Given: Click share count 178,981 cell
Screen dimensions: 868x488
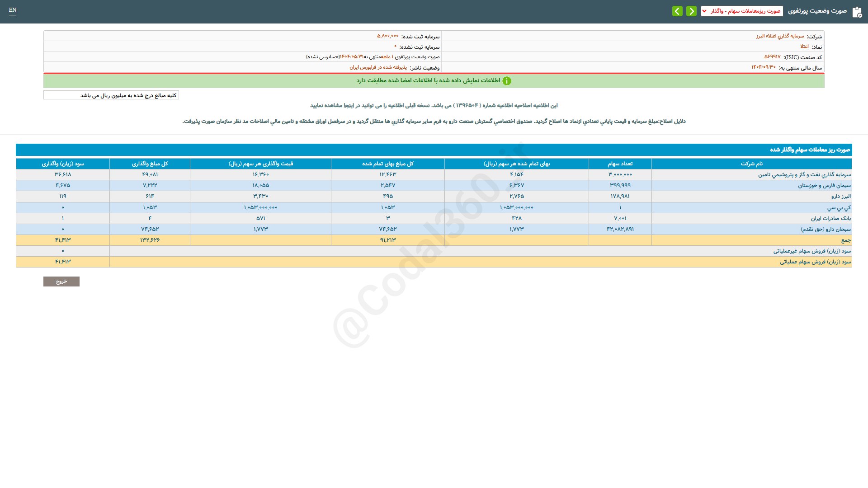Looking at the screenshot, I should coord(620,196).
